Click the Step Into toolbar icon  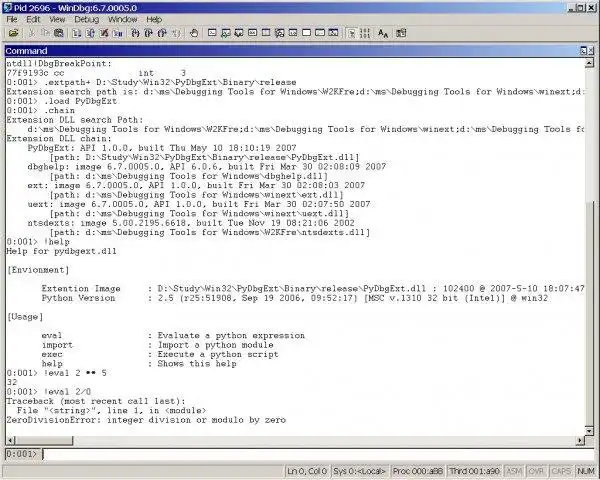click(x=135, y=33)
